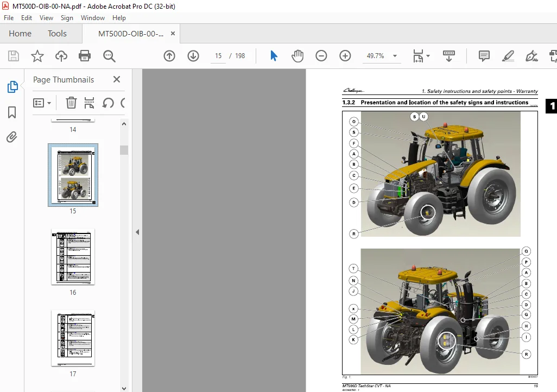Open the Fill and Sign pen tool
557x392 pixels.
pyautogui.click(x=532, y=56)
